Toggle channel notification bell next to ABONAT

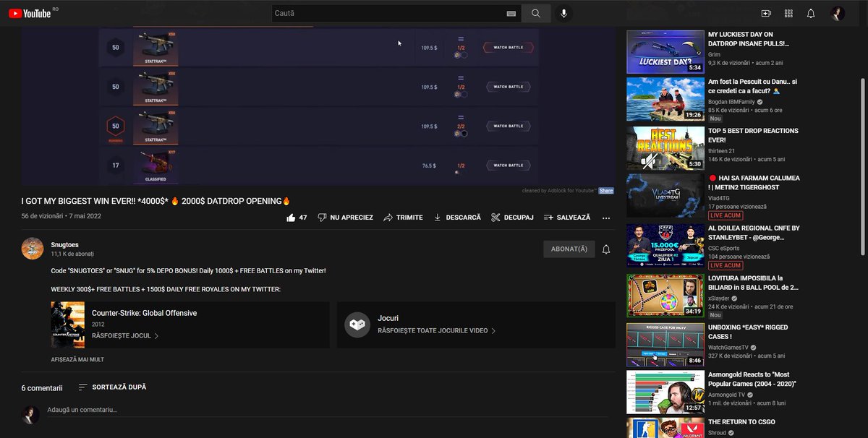point(606,249)
